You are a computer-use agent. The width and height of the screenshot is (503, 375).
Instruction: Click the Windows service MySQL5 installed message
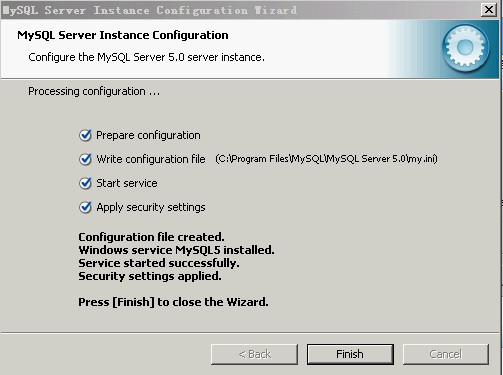tap(176, 250)
